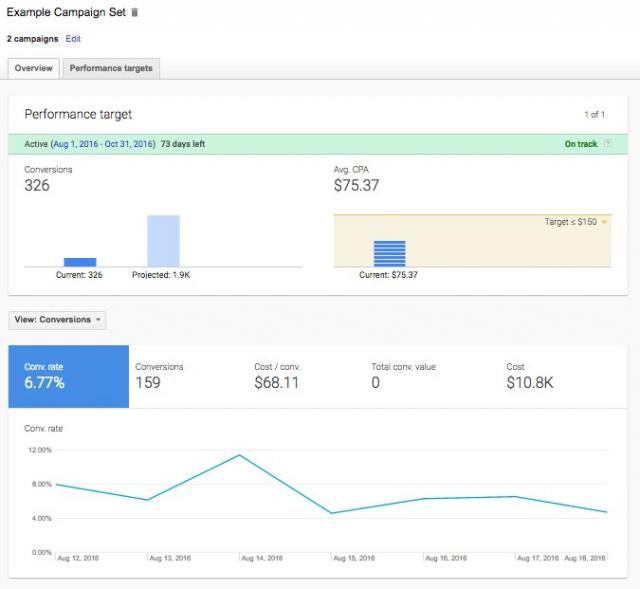Viewport: 640px width, 589px height.
Task: Click the Aug 14 peak on line chart
Action: point(240,455)
